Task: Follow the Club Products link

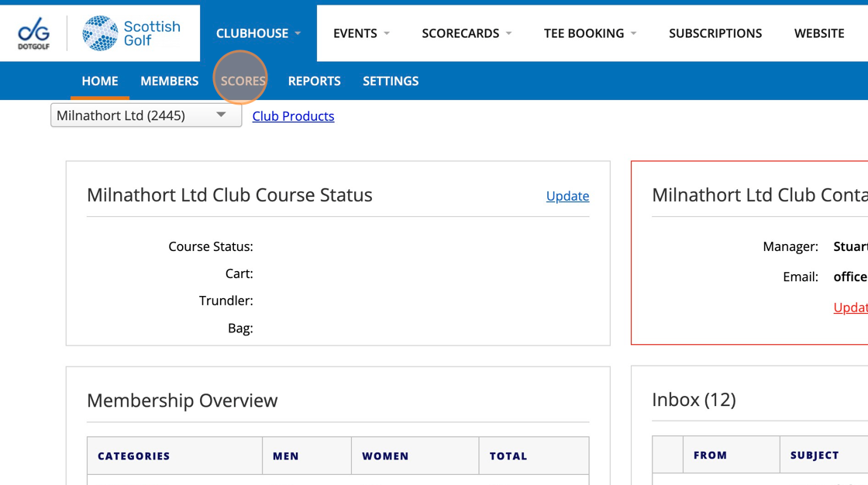Action: tap(294, 115)
